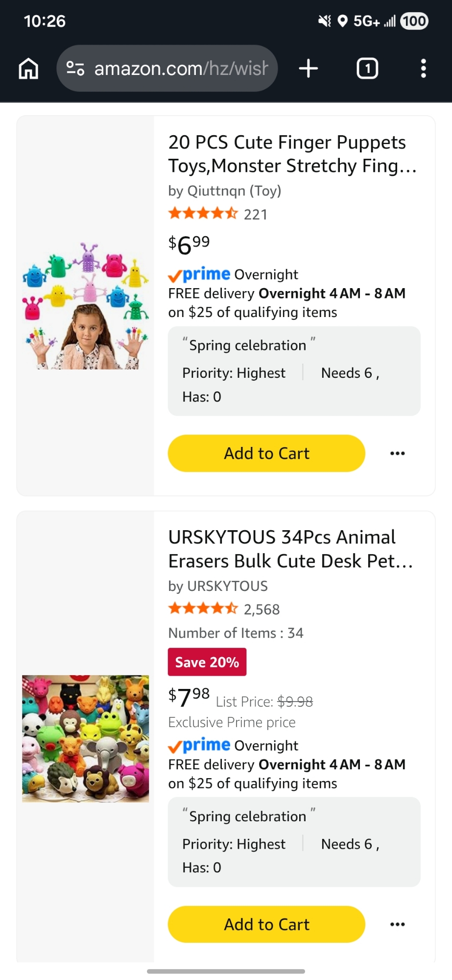Open the 20 PCS Finger Puppets title link
This screenshot has height=980, width=452.
pos(292,154)
